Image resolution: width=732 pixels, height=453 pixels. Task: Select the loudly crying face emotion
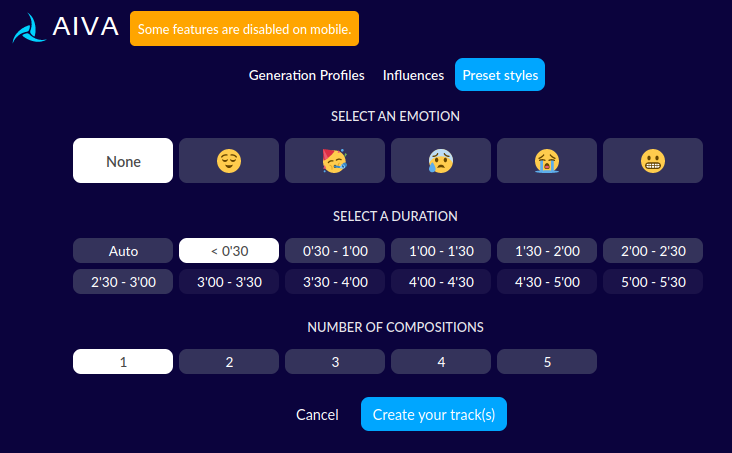pos(547,161)
